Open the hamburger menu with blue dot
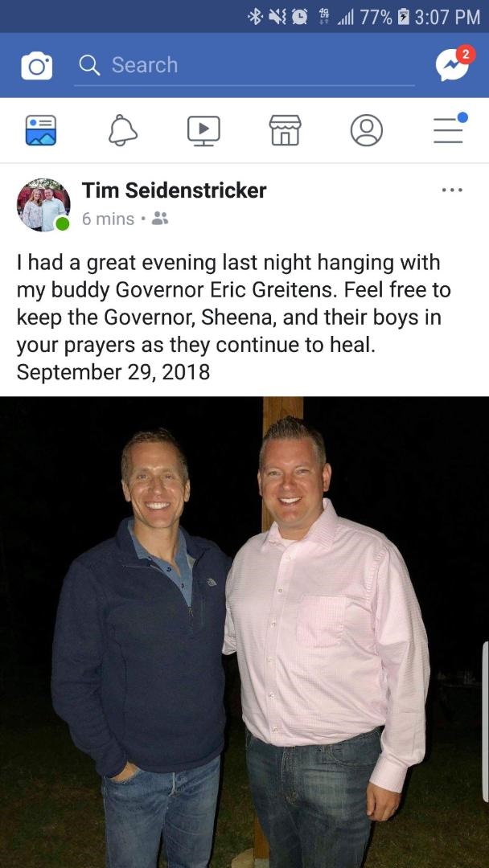The image size is (489, 868). [449, 129]
